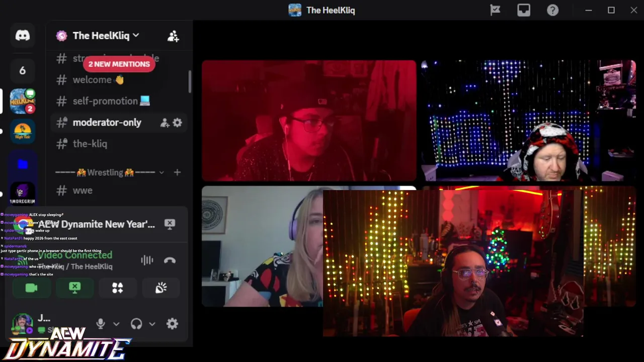Open the moderator-only channel settings gear
The height and width of the screenshot is (362, 644).
click(177, 123)
